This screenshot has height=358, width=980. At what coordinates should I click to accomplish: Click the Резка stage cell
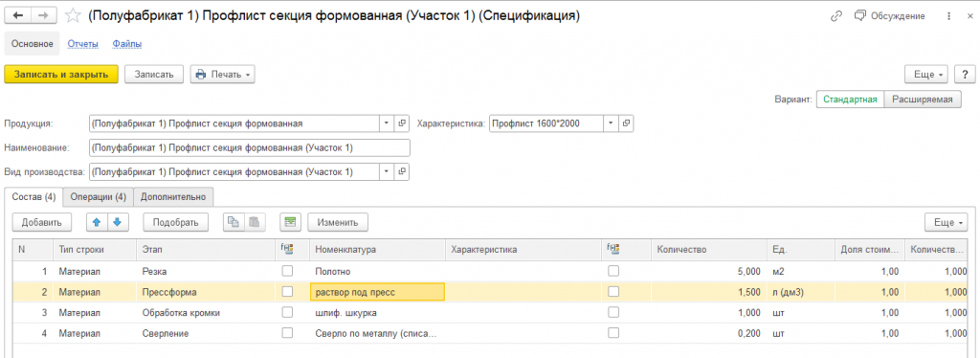pyautogui.click(x=207, y=271)
